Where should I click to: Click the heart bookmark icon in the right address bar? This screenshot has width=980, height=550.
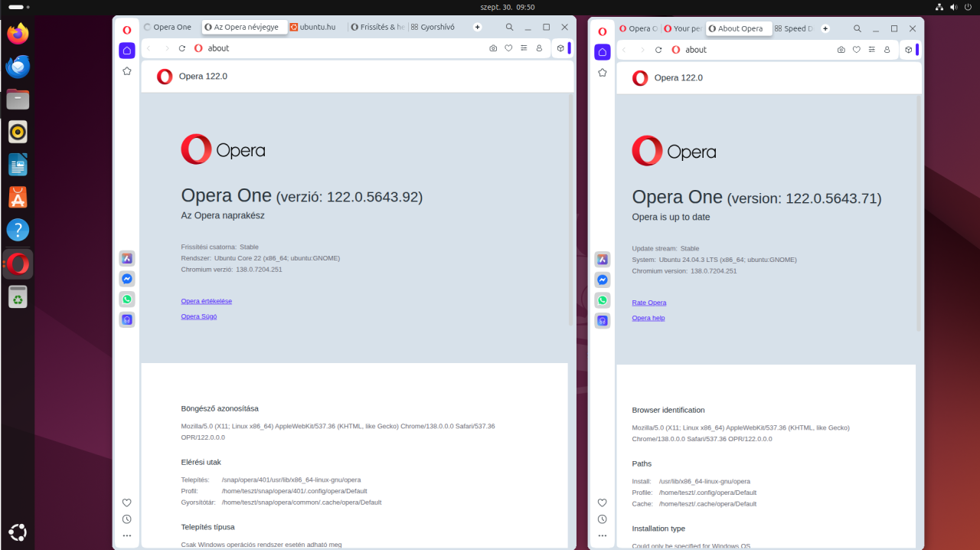[856, 50]
